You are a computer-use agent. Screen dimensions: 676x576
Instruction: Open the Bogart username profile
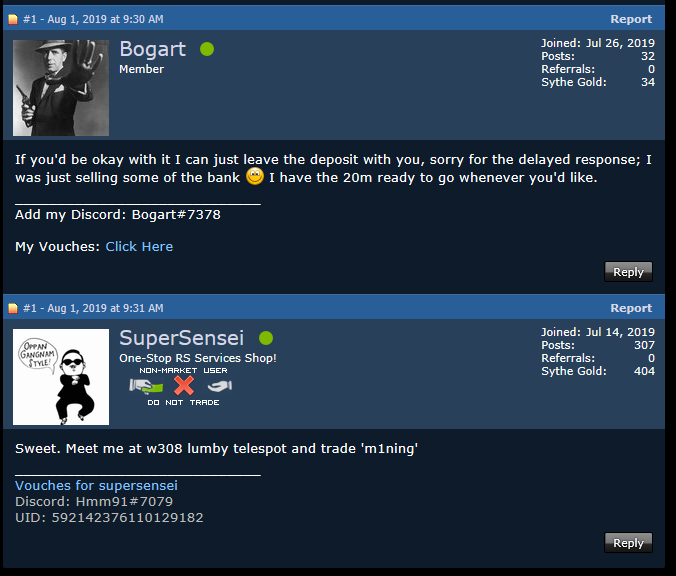tap(153, 49)
